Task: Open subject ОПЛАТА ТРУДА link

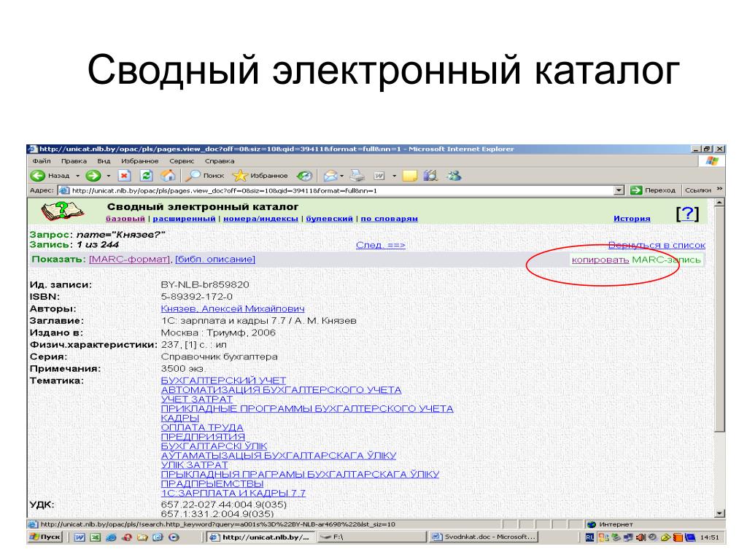Action: (202, 427)
